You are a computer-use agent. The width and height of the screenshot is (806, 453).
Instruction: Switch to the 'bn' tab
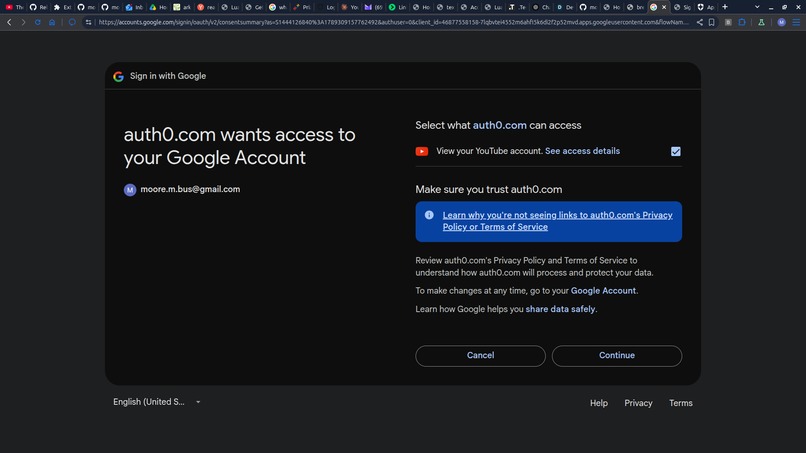(x=636, y=7)
